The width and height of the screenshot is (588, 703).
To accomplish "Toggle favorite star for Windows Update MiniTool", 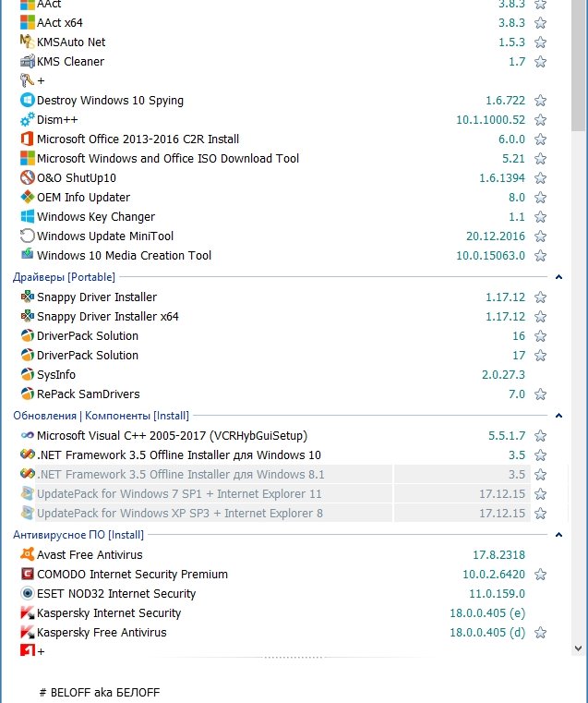I will 541,236.
